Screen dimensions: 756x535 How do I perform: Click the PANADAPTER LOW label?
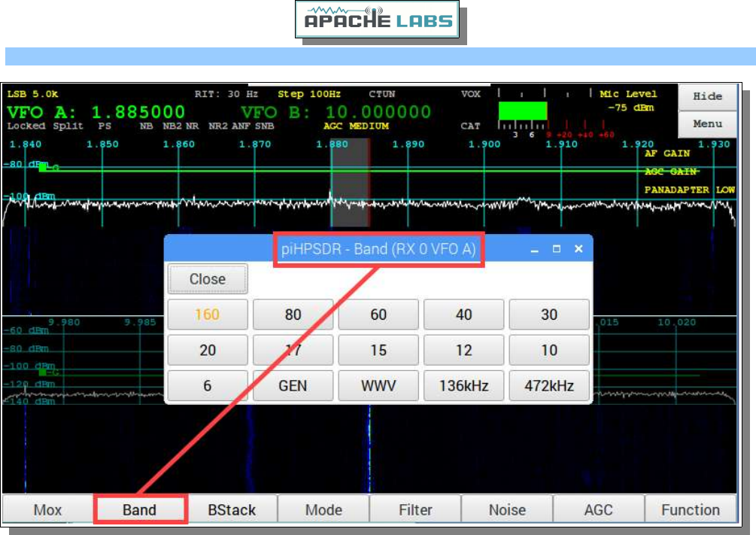coord(690,190)
